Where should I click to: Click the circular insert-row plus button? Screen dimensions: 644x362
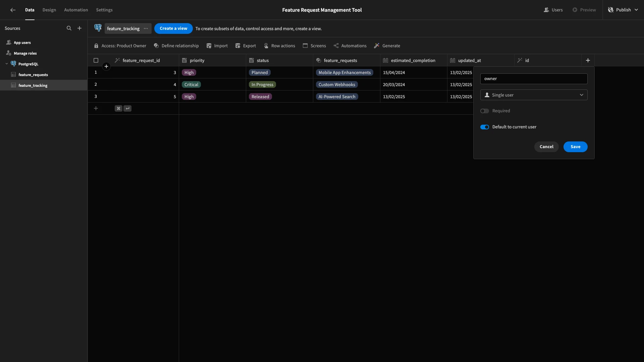[x=106, y=66]
